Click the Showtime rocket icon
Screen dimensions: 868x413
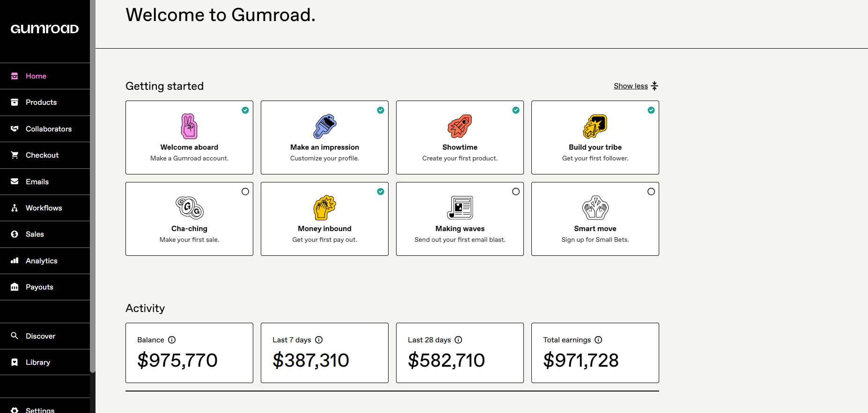click(460, 126)
